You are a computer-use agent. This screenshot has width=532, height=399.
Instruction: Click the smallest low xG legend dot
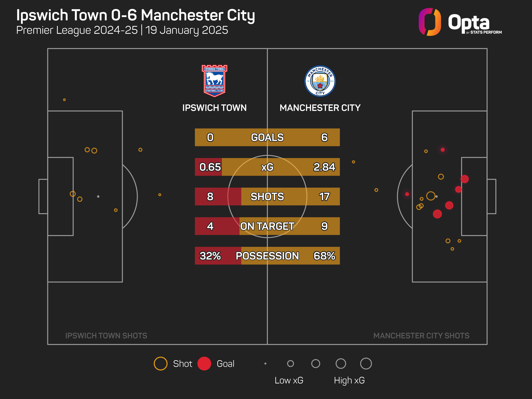tap(265, 364)
